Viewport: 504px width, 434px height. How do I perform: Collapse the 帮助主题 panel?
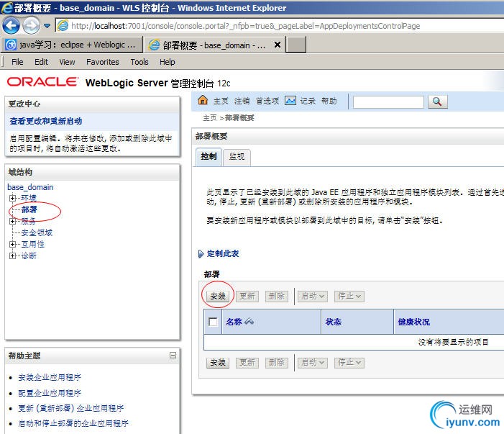pos(173,355)
